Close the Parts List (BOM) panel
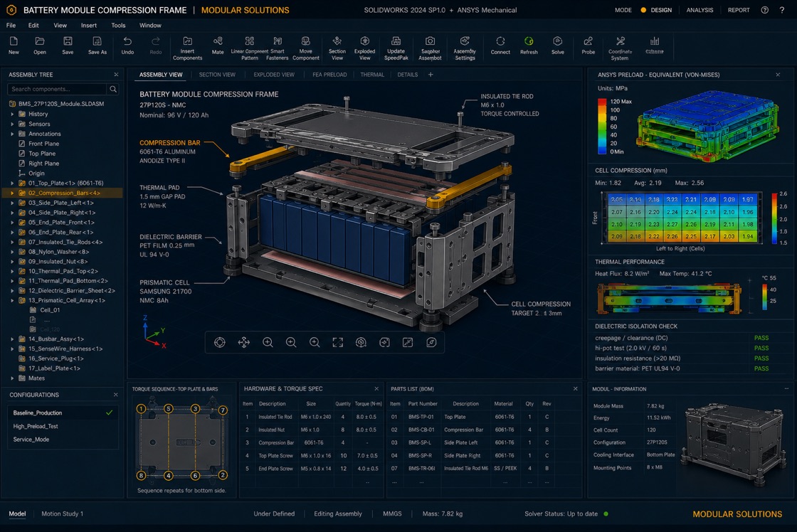This screenshot has width=797, height=532. click(576, 389)
